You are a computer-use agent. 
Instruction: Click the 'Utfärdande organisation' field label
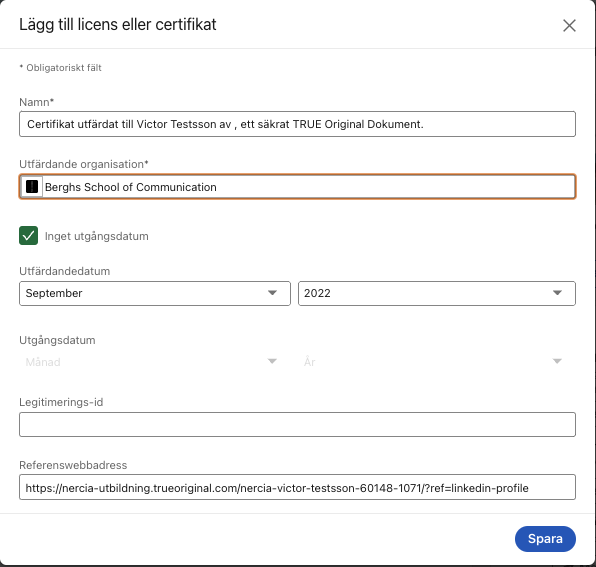84,164
